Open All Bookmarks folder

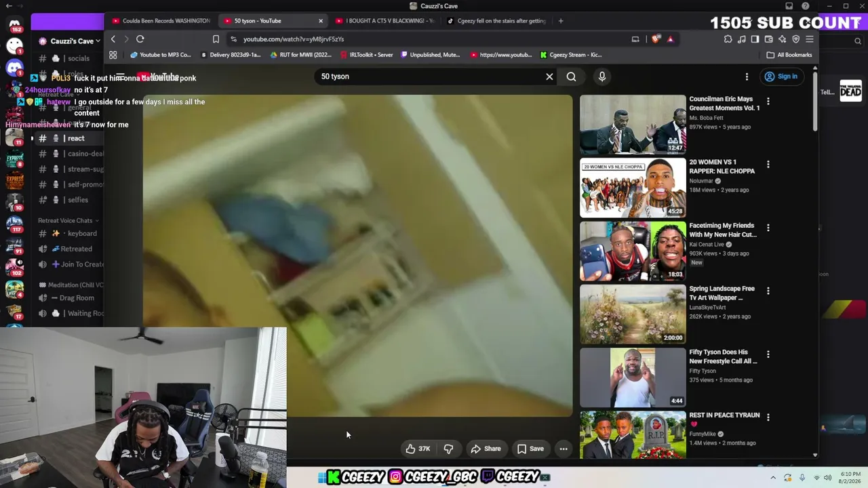coord(789,55)
